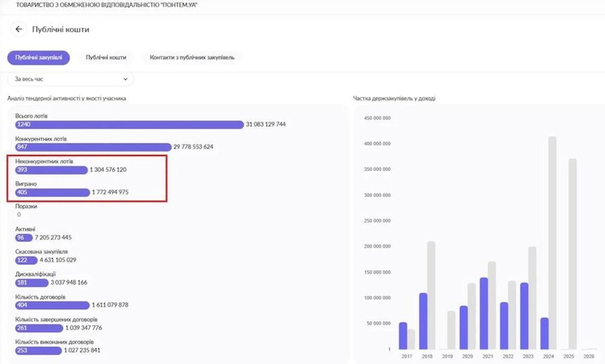This screenshot has height=364, width=605.
Task: Click the 'Всього лотів' bar showing 1240
Action: coord(129,125)
